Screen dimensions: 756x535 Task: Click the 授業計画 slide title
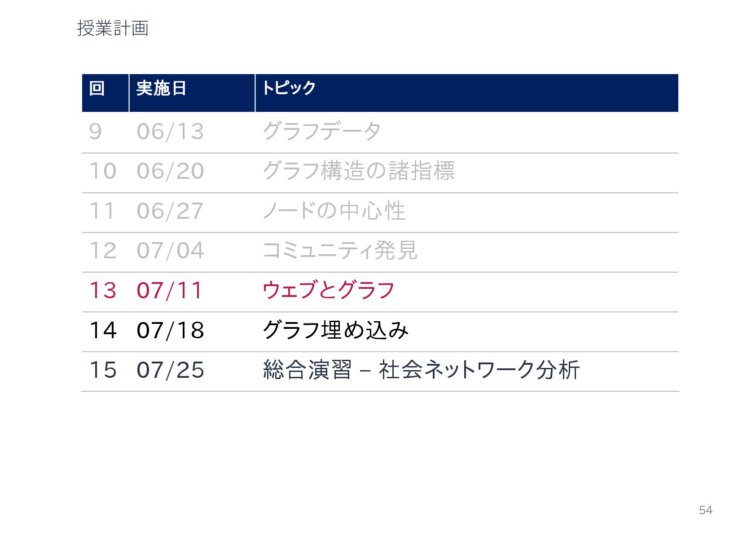click(x=113, y=28)
